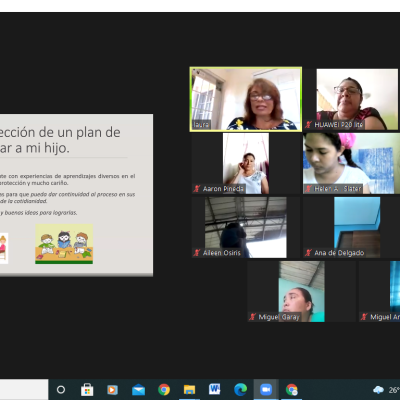Click the Cortana circle icon in taskbar
This screenshot has height=400, width=400.
point(61,389)
